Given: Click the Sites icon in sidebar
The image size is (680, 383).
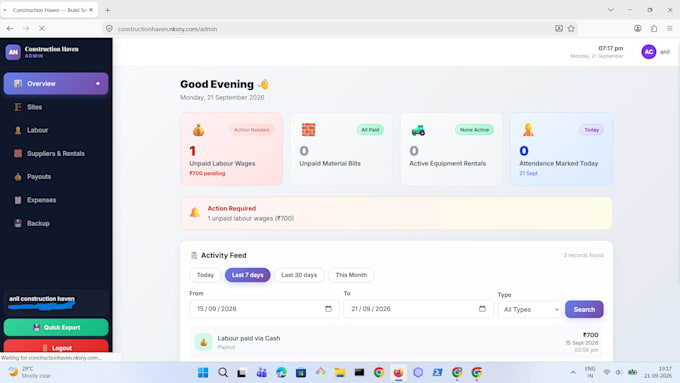Looking at the screenshot, I should [x=18, y=107].
